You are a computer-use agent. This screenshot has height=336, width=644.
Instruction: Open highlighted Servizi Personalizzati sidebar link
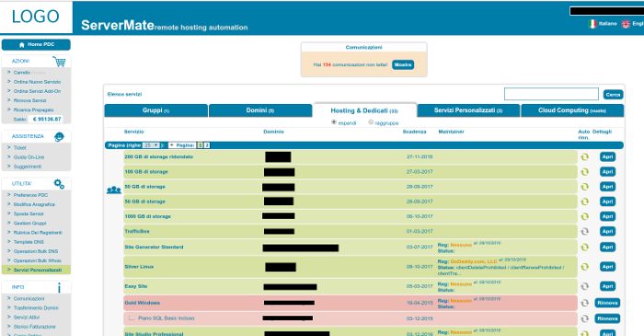(x=38, y=271)
